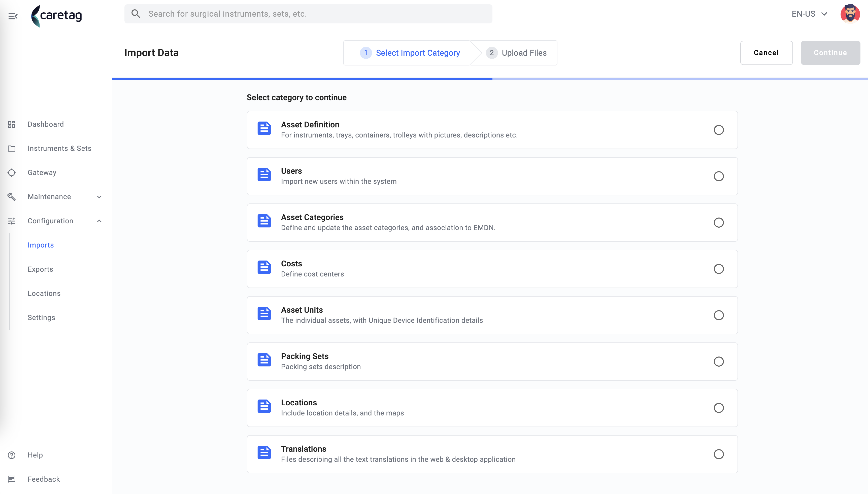Select the Costs radio button
This screenshot has height=494, width=868.
click(x=719, y=269)
